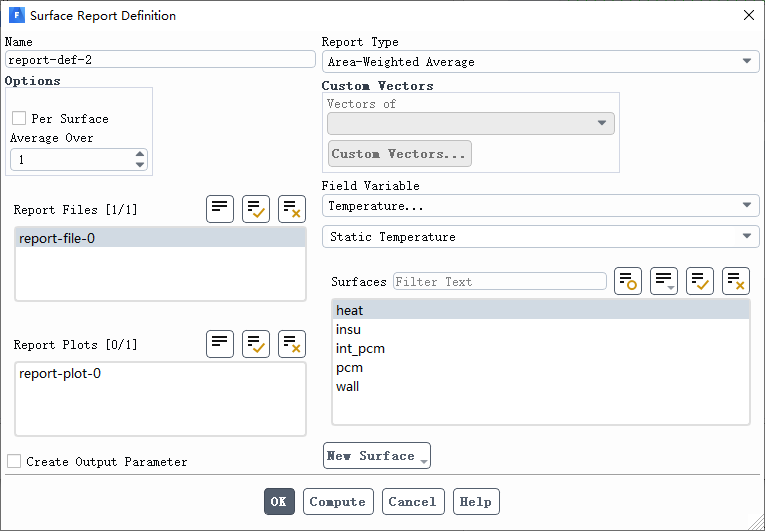
Task: Select all Report Files icon
Action: [x=256, y=209]
